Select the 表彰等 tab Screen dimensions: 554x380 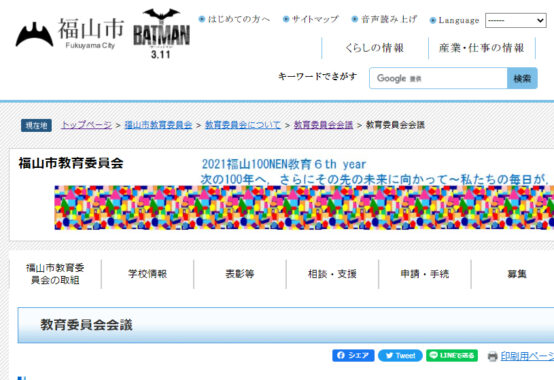[240, 274]
